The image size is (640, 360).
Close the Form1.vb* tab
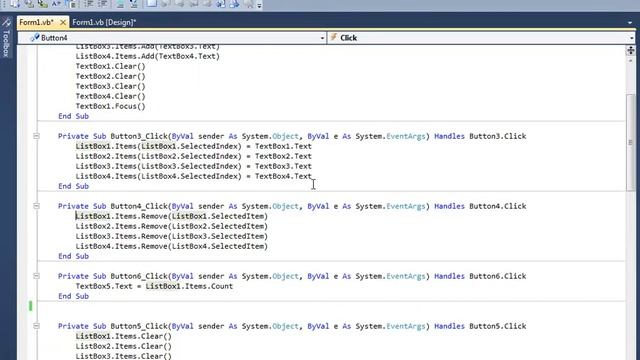tap(62, 22)
